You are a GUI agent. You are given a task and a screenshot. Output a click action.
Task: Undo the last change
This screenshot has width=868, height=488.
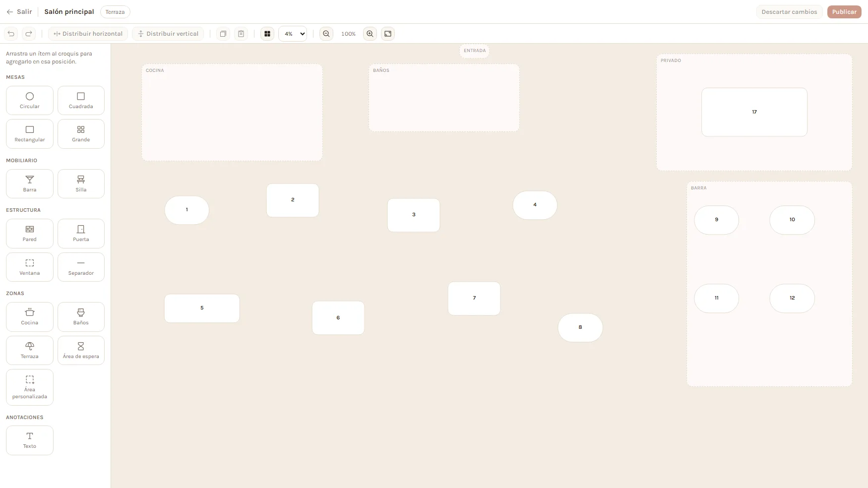pos(11,34)
